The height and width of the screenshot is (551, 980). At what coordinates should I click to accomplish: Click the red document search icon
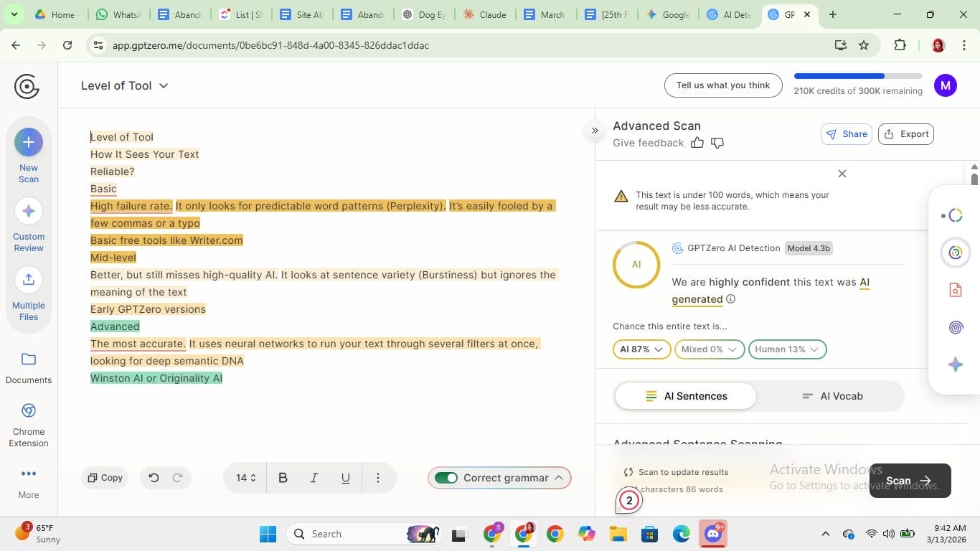[x=955, y=290]
